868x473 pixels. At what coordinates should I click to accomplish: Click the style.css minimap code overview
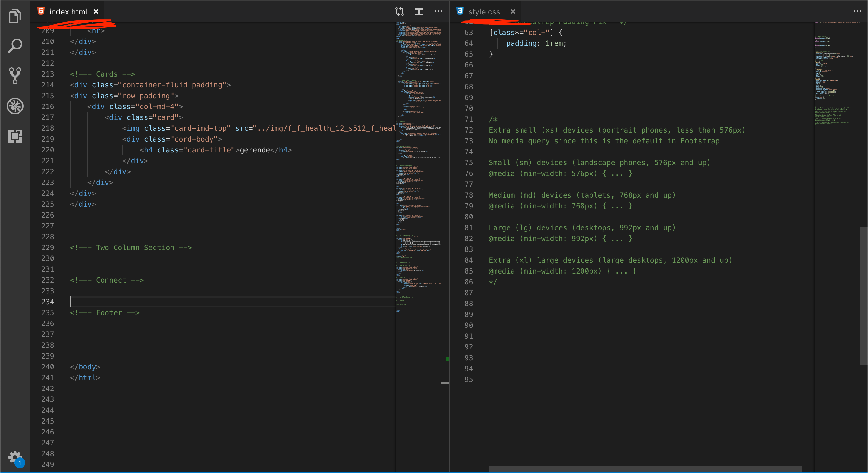tap(837, 74)
